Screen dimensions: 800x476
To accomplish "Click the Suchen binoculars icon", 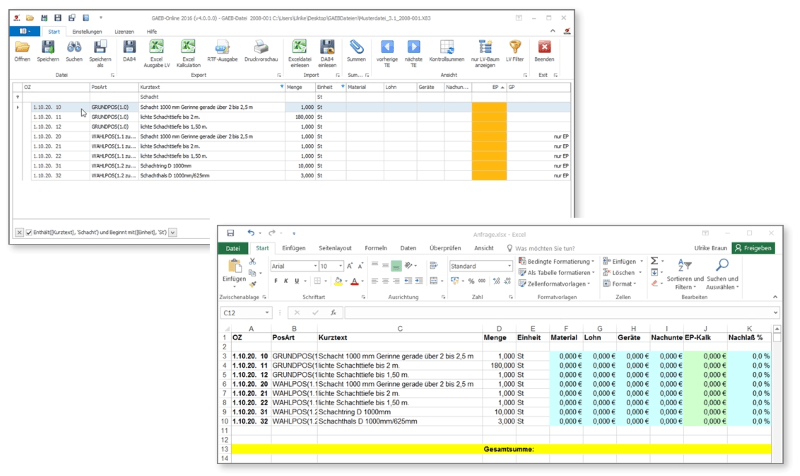I will click(x=74, y=49).
